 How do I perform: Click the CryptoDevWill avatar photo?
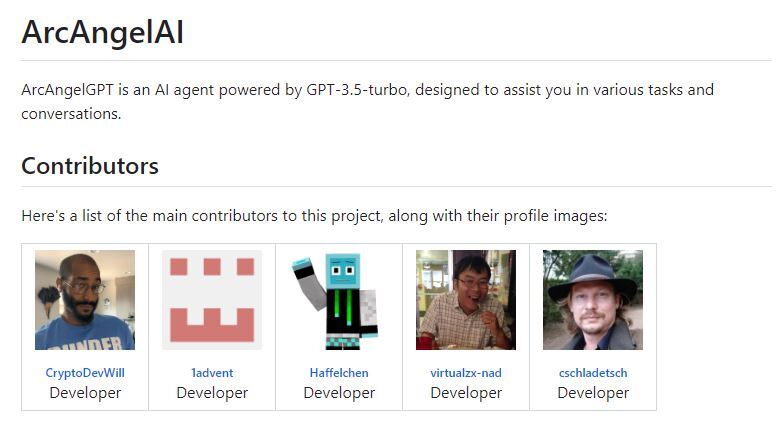point(85,300)
